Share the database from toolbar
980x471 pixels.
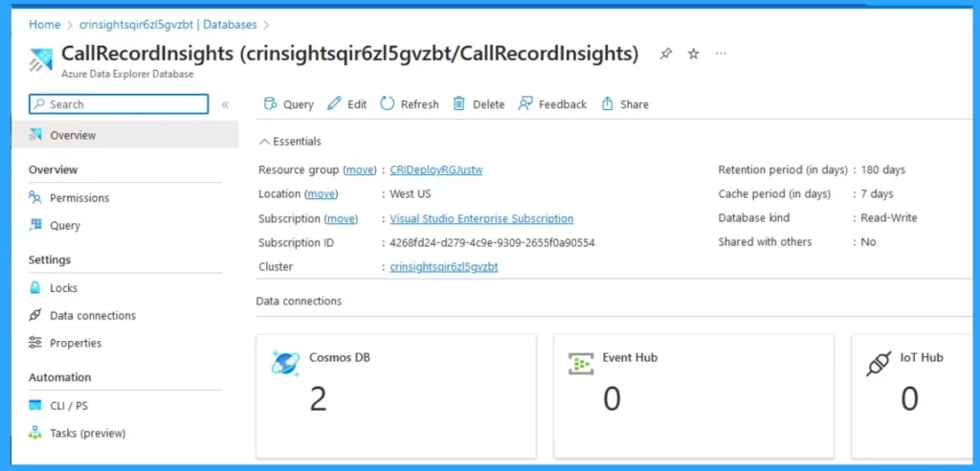point(625,104)
